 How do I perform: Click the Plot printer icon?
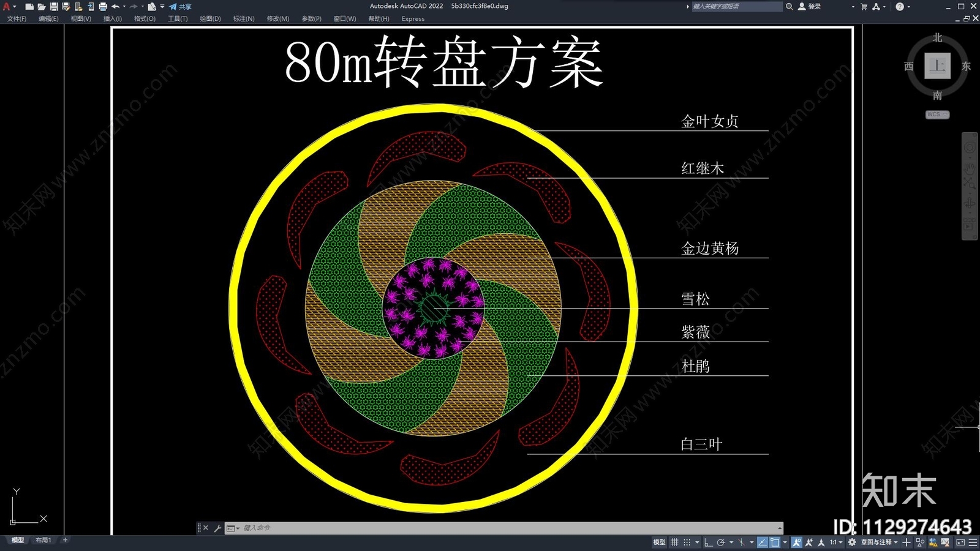tap(103, 7)
